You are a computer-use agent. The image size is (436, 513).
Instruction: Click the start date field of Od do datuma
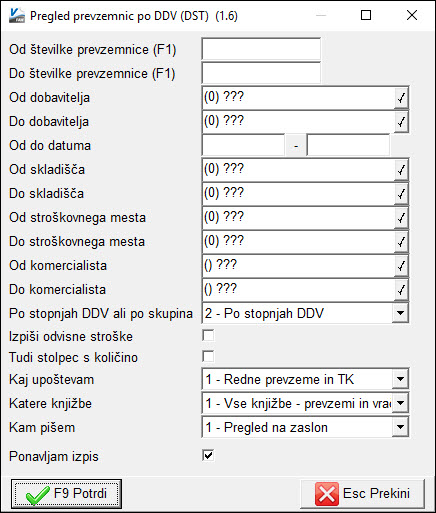coord(243,145)
